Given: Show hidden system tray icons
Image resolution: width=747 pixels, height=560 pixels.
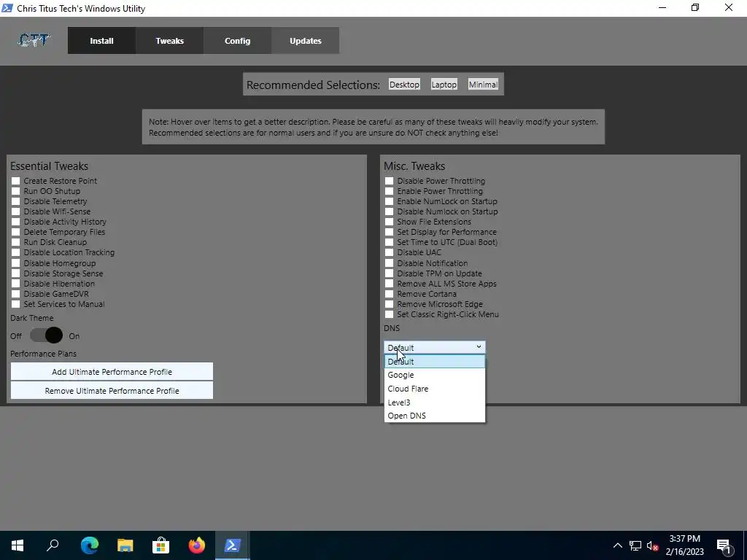Looking at the screenshot, I should pos(617,545).
